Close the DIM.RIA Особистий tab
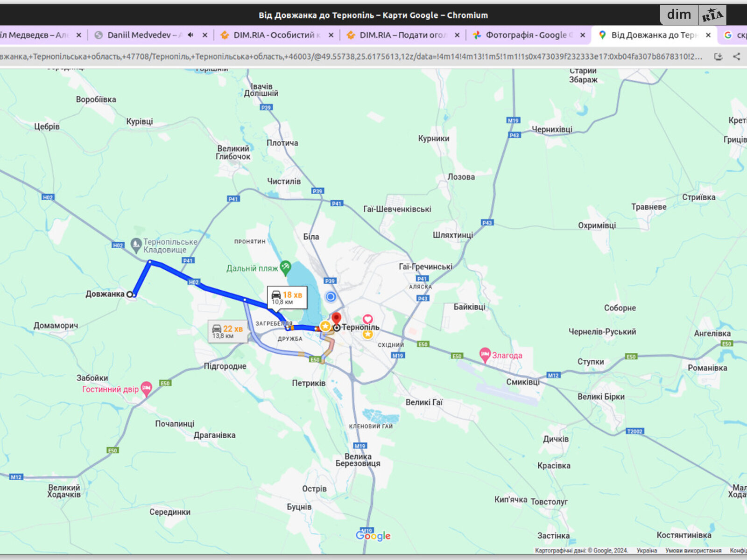 pyautogui.click(x=331, y=35)
